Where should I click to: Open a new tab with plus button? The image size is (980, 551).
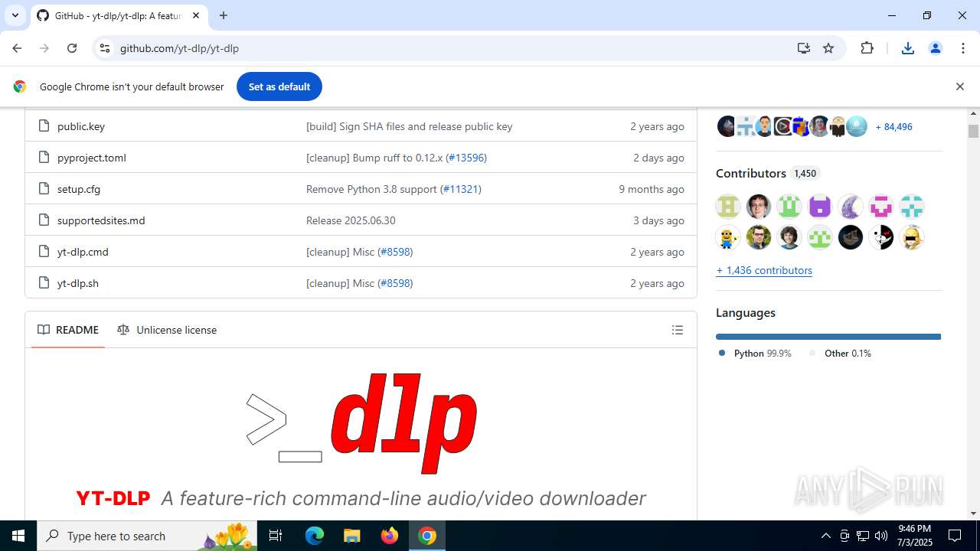click(224, 15)
